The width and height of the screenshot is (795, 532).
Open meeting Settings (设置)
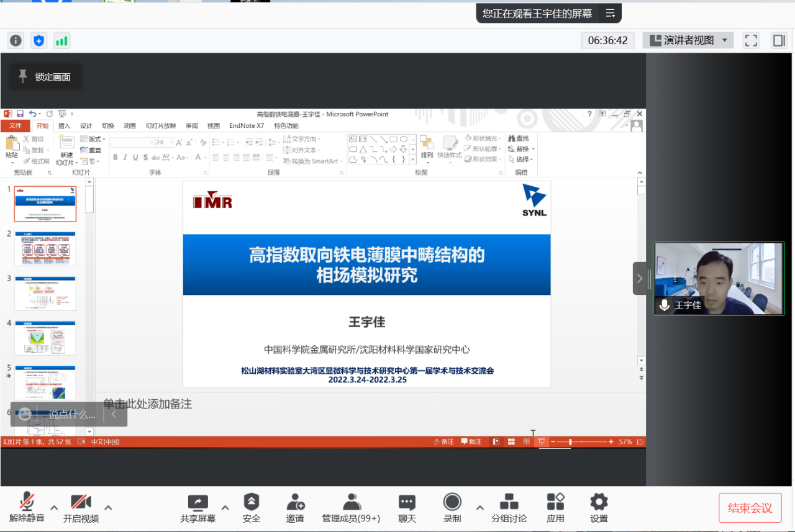[x=599, y=508]
